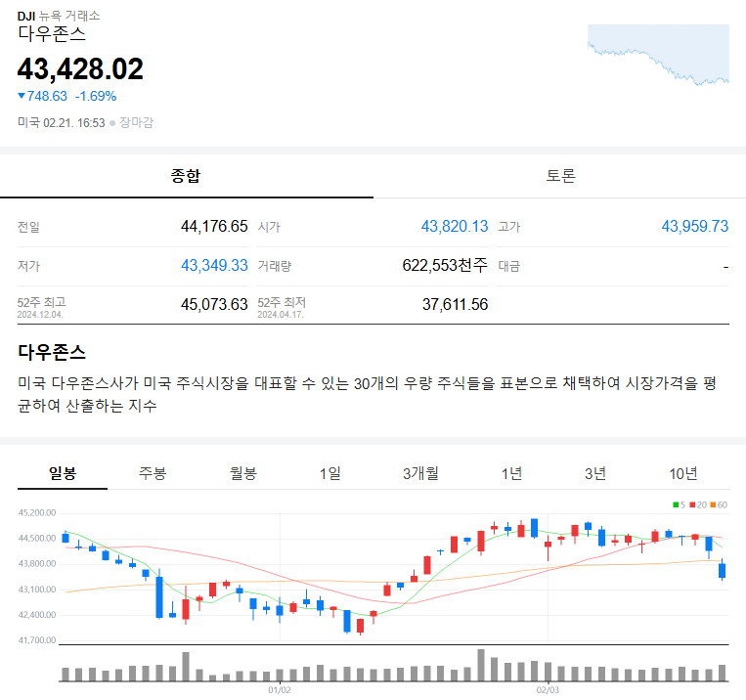This screenshot has width=746, height=700.
Task: Click the 다우존스 title above the price
Action: pyautogui.click(x=52, y=34)
